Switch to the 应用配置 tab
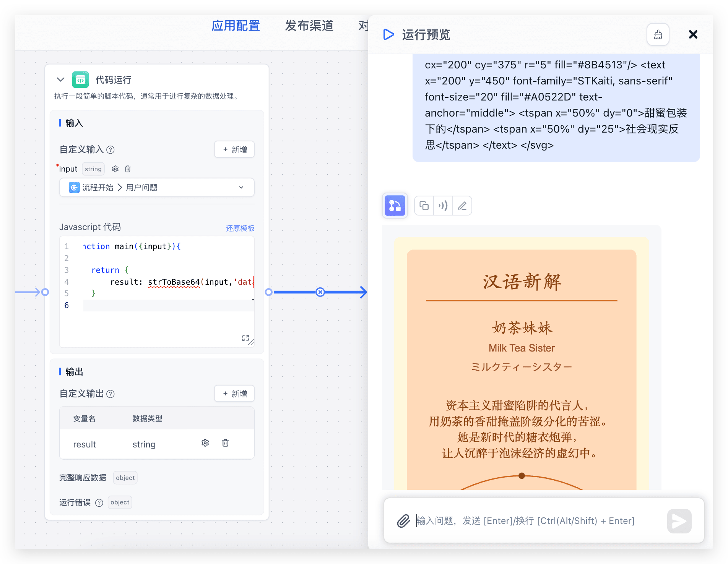This screenshot has height=564, width=728. 236,26
